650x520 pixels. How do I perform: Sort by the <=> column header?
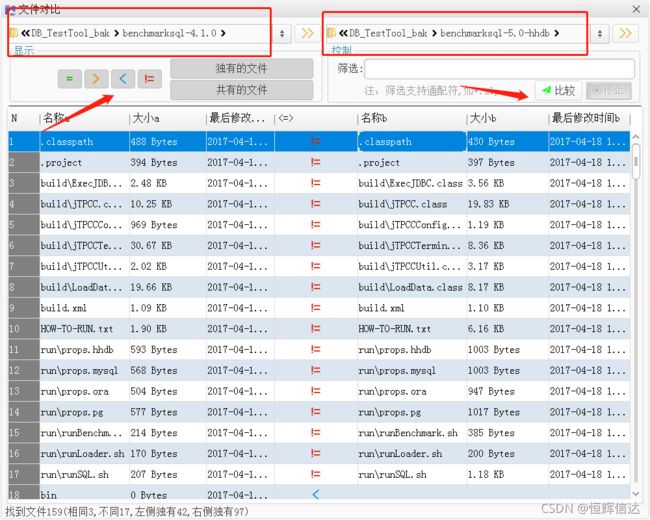tap(316, 119)
